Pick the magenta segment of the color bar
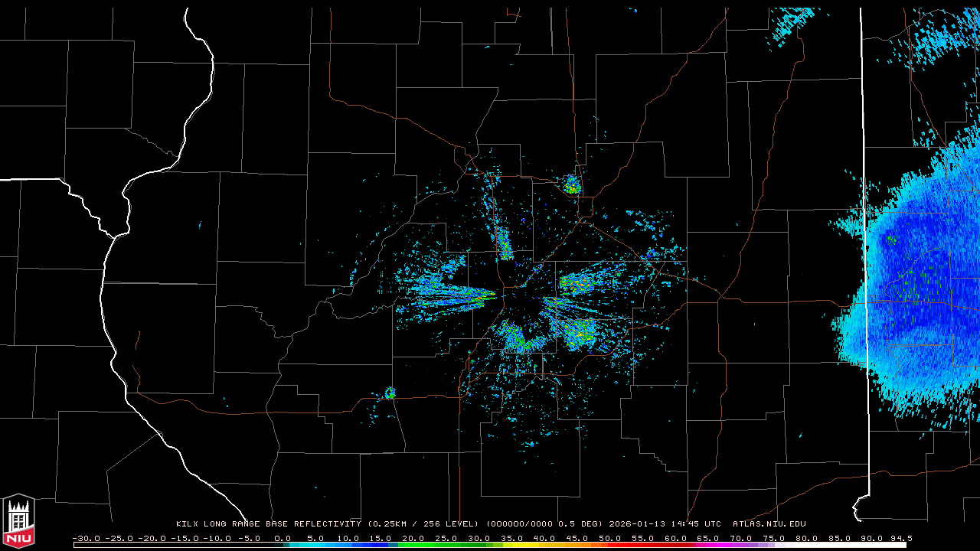The image size is (980, 551). click(712, 545)
